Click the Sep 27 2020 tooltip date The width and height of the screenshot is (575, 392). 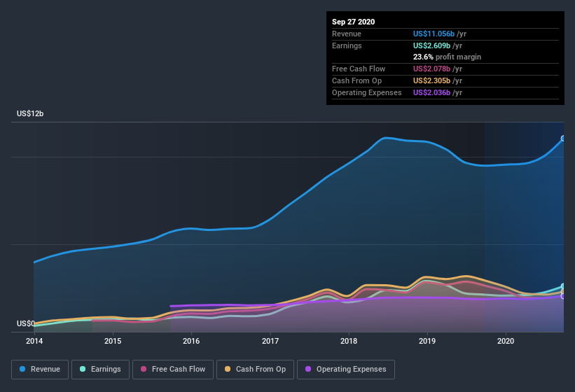coord(354,22)
